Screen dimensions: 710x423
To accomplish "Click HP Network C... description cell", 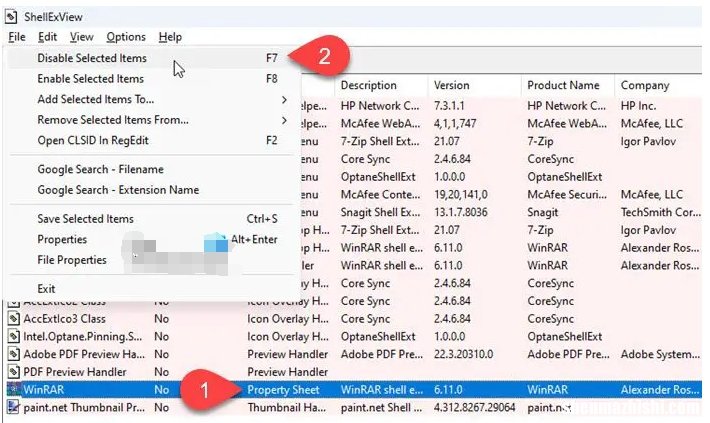I will click(x=380, y=106).
